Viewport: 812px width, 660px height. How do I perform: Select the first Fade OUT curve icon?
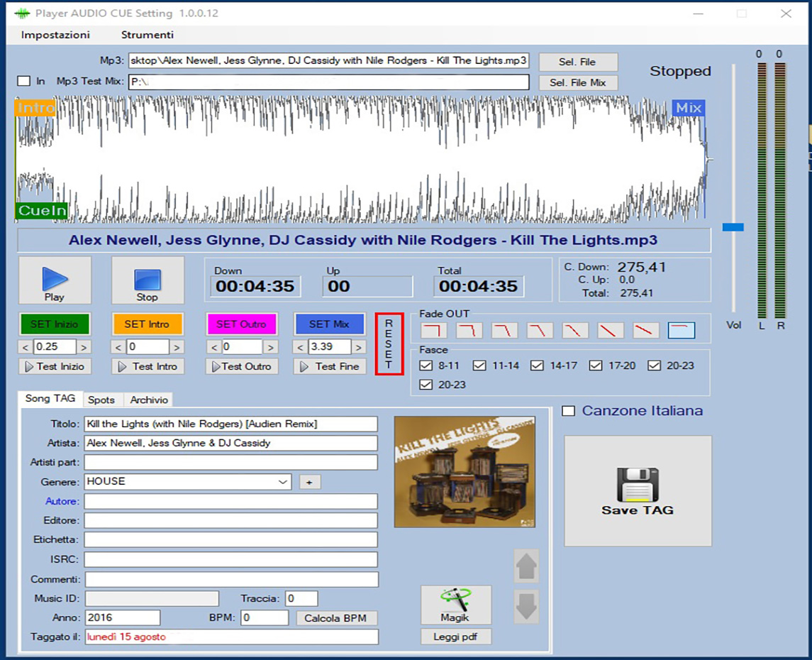coord(434,331)
